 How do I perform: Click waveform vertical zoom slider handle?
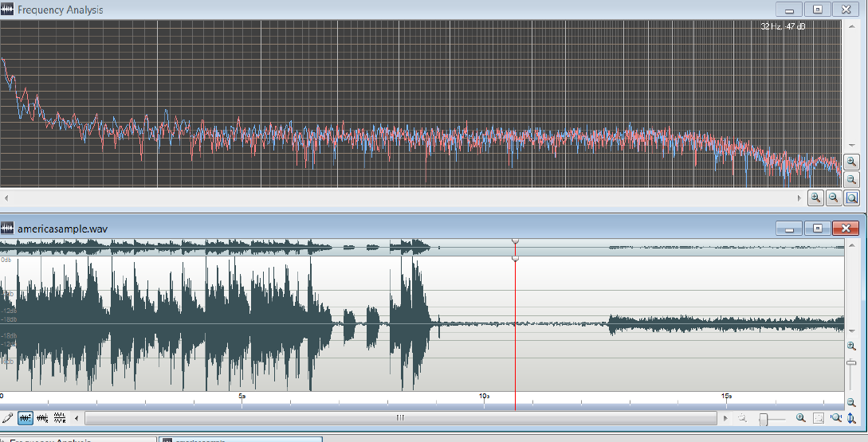pos(851,362)
